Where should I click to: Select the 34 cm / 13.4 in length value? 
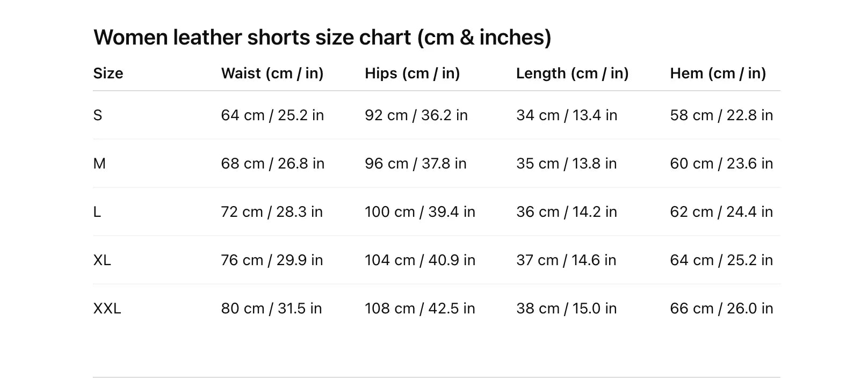[566, 115]
